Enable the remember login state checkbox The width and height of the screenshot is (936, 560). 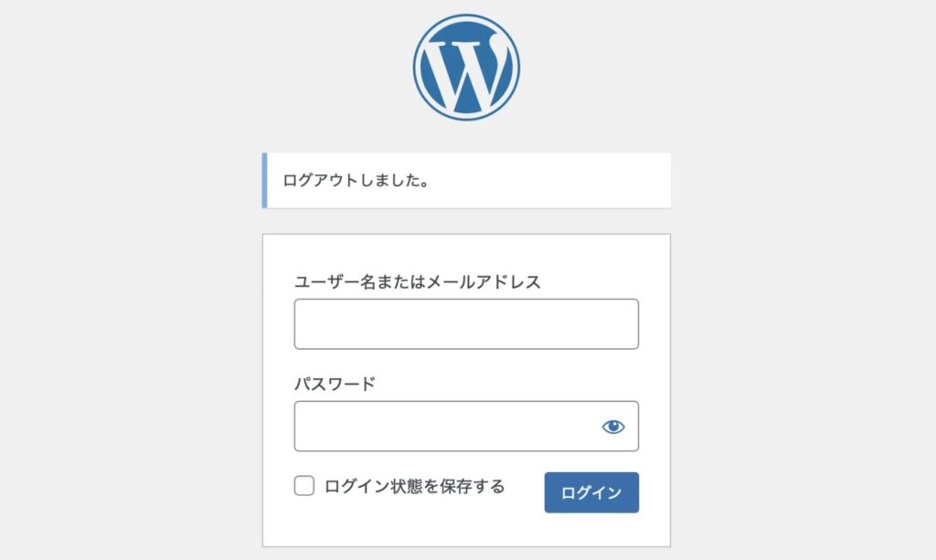304,486
